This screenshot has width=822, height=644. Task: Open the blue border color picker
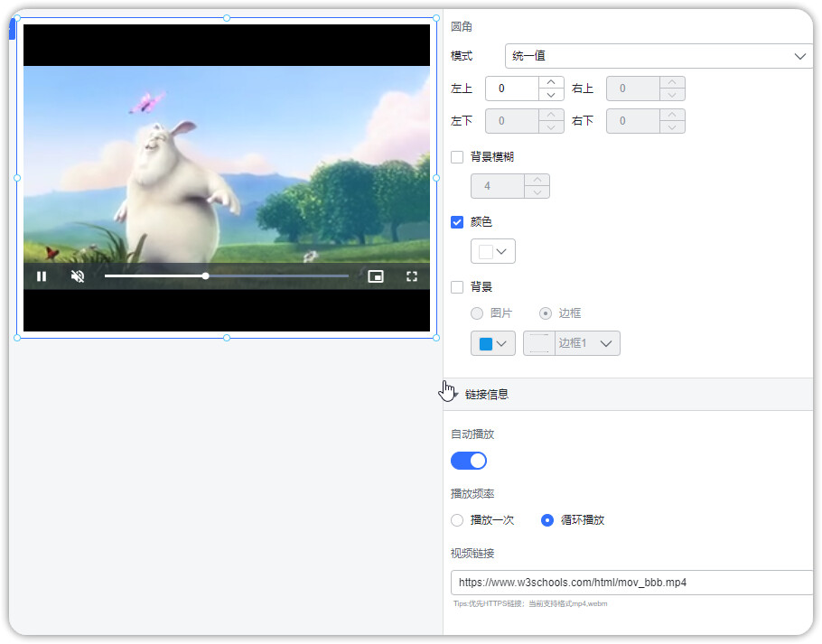(x=493, y=343)
